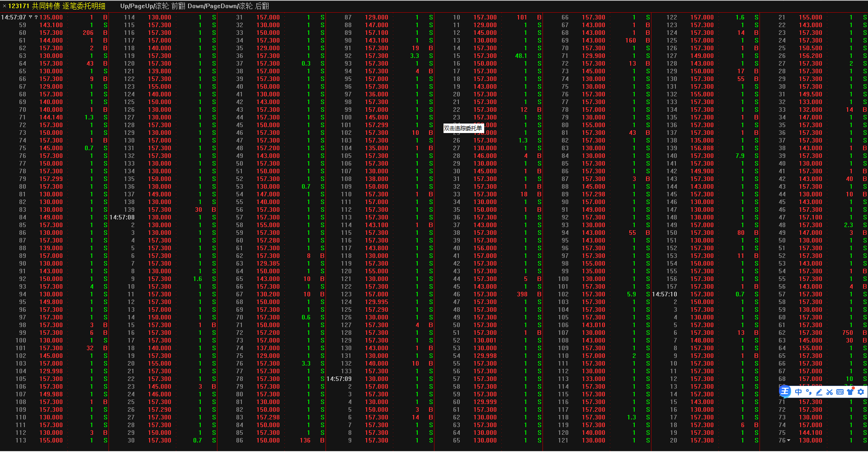The width and height of the screenshot is (868, 452).
Task: Click the down arrow beside row 76
Action: pos(789,440)
